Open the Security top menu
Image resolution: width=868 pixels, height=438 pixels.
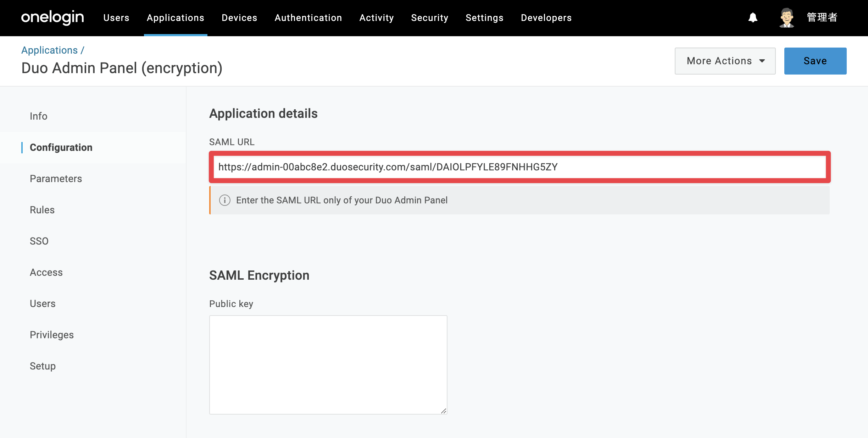[430, 18]
